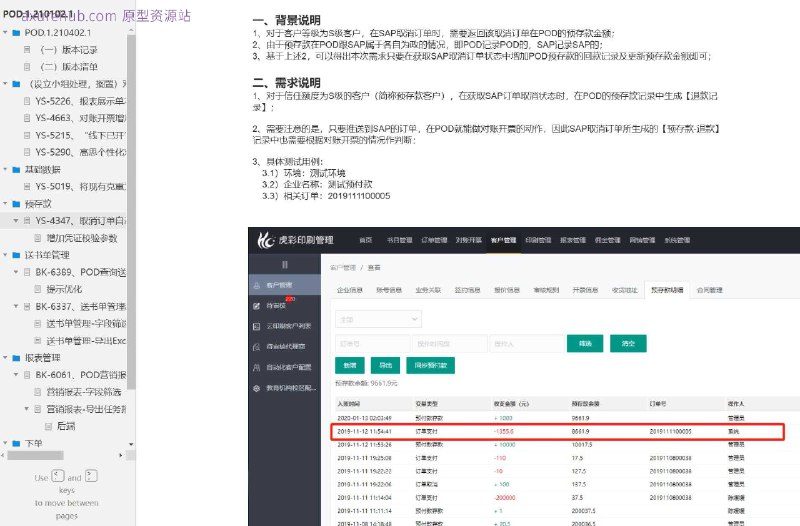Click the right arrow key icon hint
Viewport: 800px width, 526px height.
(x=91, y=476)
